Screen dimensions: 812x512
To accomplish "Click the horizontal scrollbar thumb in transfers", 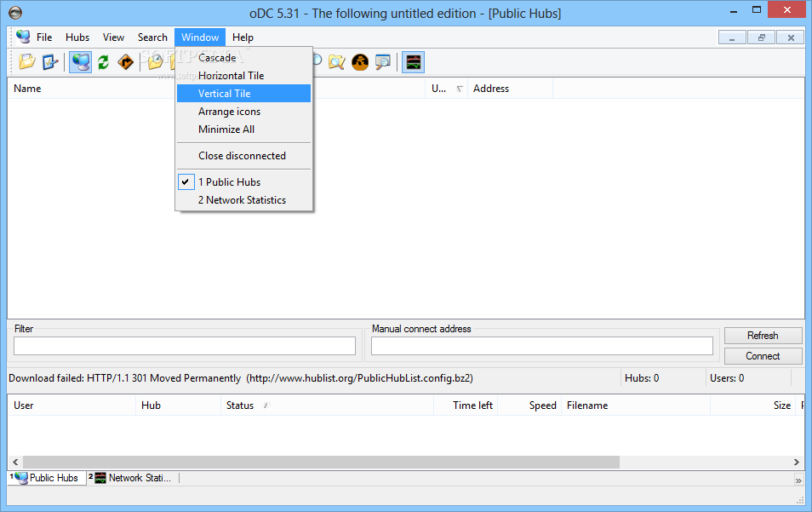I will pos(321,462).
